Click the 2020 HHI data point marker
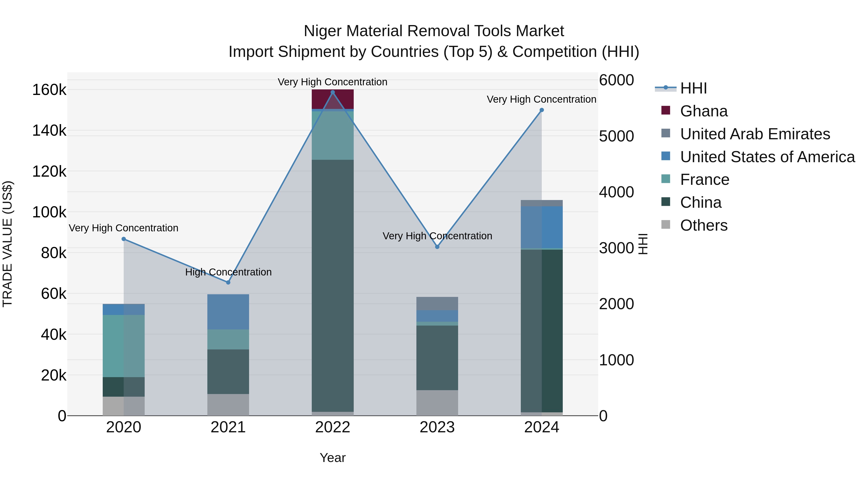Image resolution: width=868 pixels, height=488 pixels. click(124, 239)
